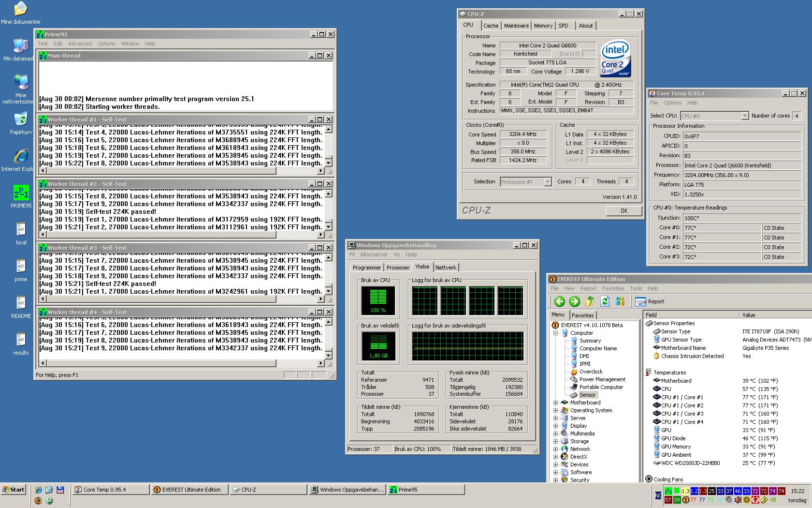This screenshot has width=812, height=508.
Task: Open the Select CPU dropdown in Core Temp
Action: tap(745, 116)
